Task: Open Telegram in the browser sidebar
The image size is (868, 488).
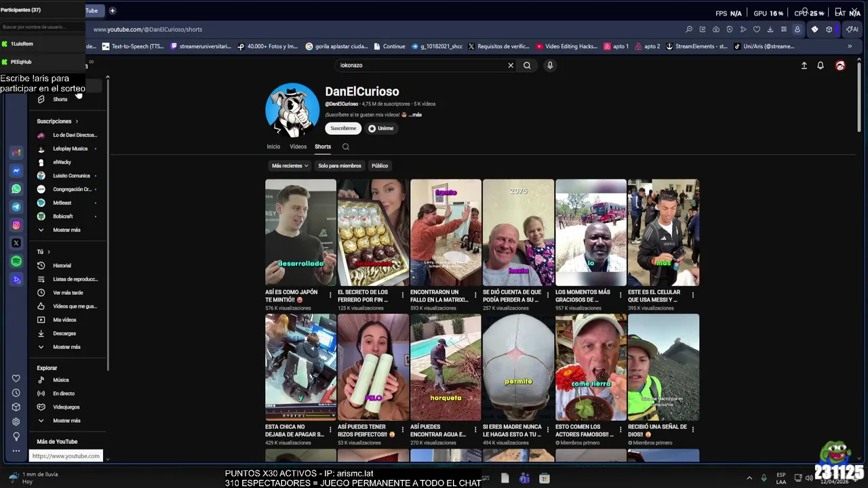Action: click(16, 207)
